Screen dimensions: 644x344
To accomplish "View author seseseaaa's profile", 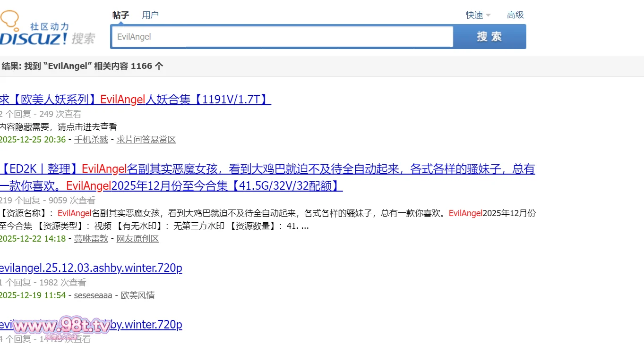I will point(93,295).
